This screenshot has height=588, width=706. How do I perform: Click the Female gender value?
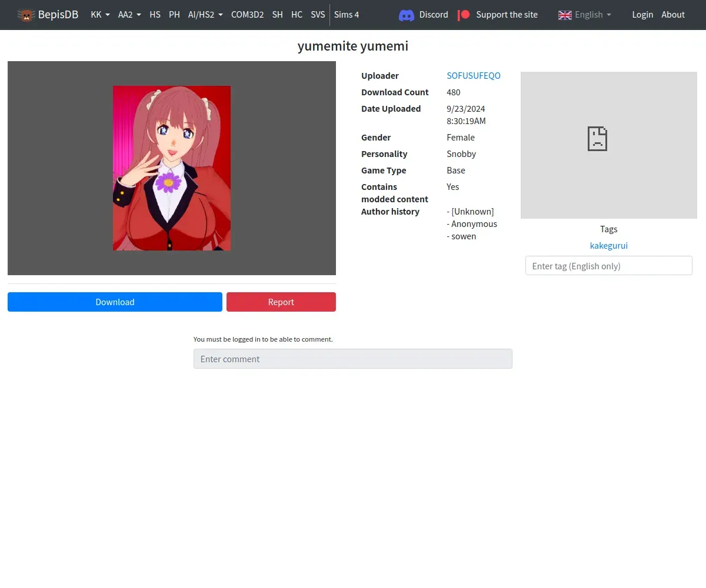pos(461,138)
